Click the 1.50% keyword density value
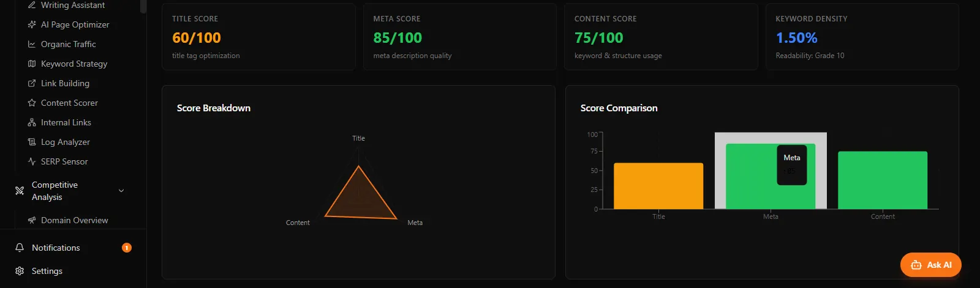 [x=796, y=38]
